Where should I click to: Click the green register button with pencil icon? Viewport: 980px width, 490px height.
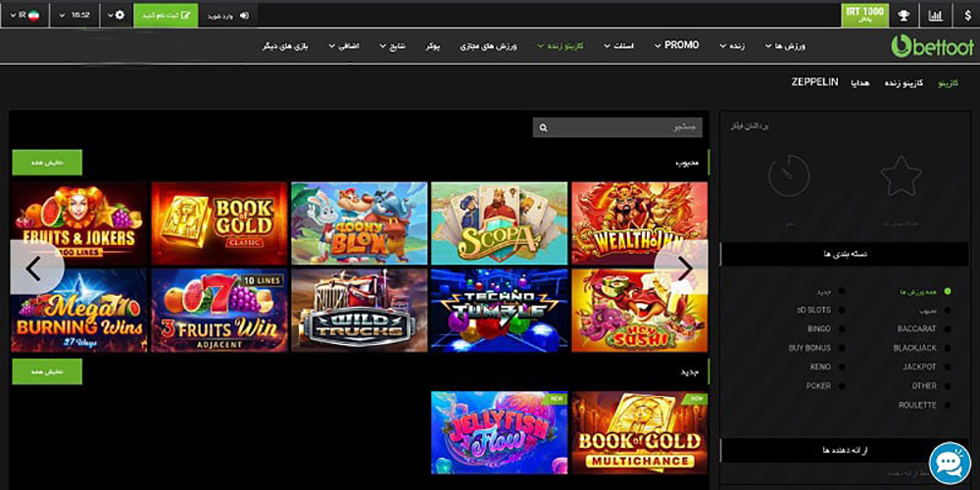(x=167, y=16)
